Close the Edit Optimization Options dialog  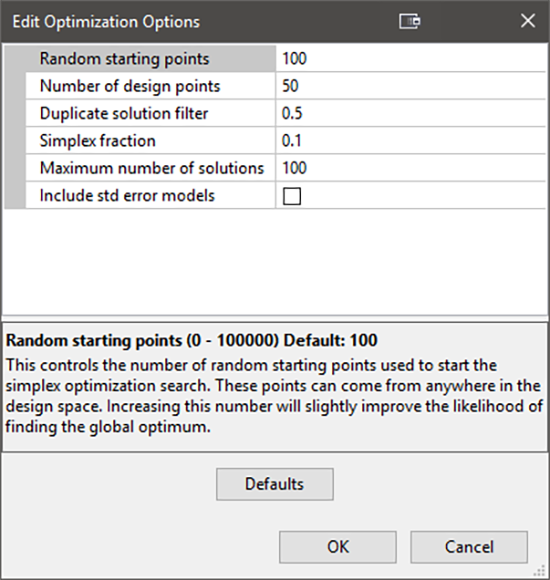tap(528, 21)
